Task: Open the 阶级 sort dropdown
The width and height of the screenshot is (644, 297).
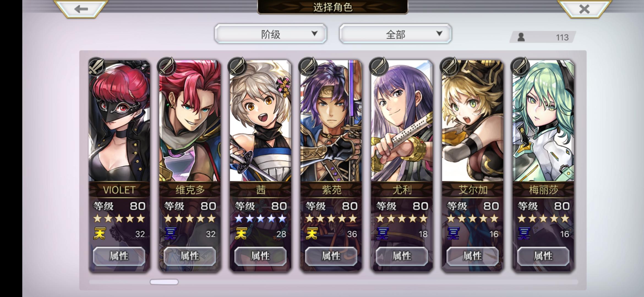Action: (271, 34)
